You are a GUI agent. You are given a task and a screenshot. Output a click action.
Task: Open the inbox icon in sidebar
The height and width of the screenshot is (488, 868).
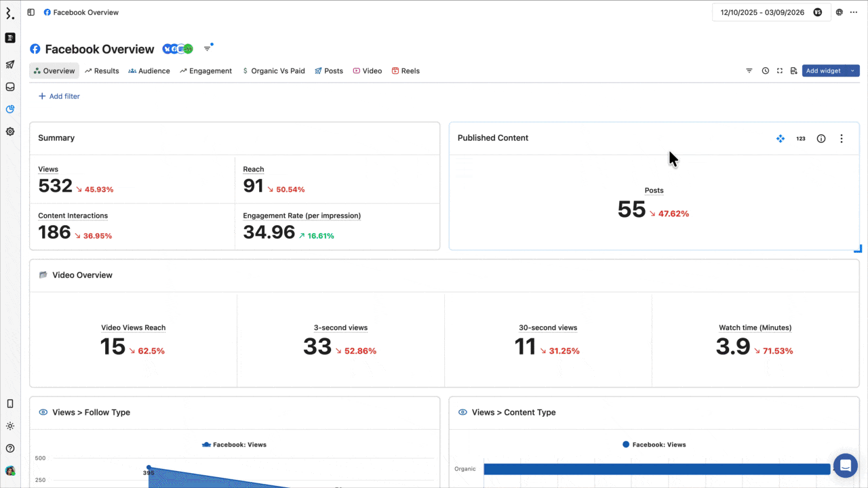click(x=10, y=87)
